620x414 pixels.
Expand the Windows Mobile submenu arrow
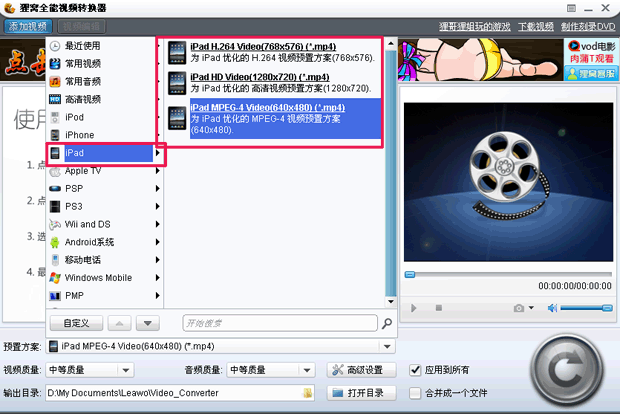click(157, 278)
